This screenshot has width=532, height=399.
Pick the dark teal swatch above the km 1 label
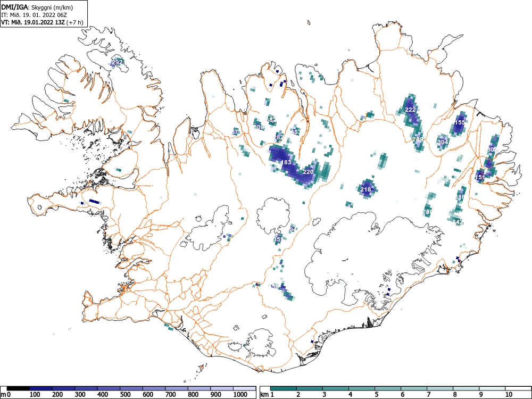click(284, 388)
